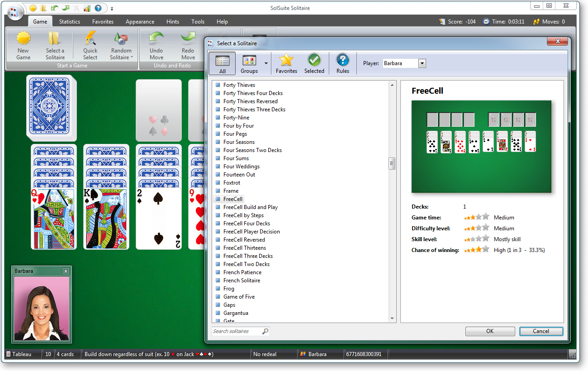Click the Selected filter icon
This screenshot has height=371, width=588.
(314, 63)
